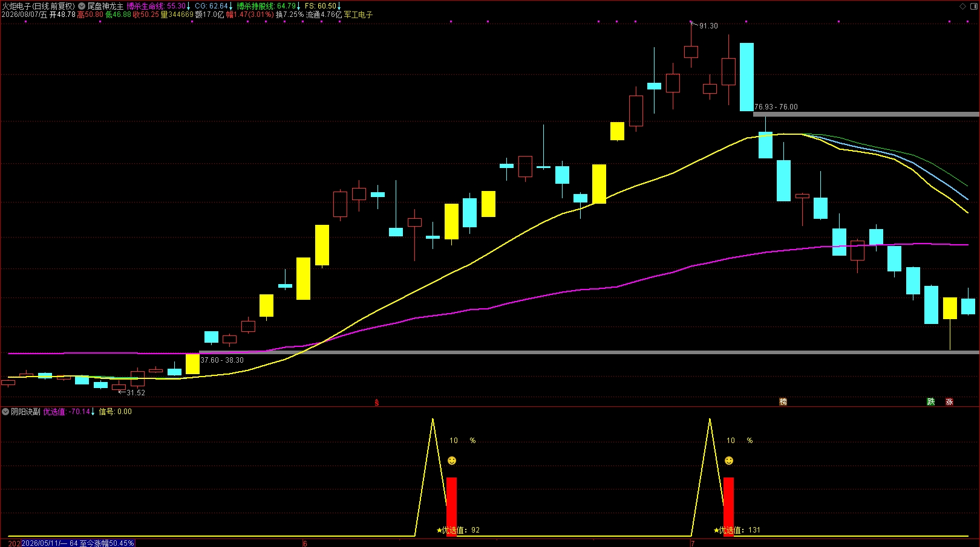Click the diamond icon in top-right corner
The width and height of the screenshot is (980, 547).
coord(962,6)
